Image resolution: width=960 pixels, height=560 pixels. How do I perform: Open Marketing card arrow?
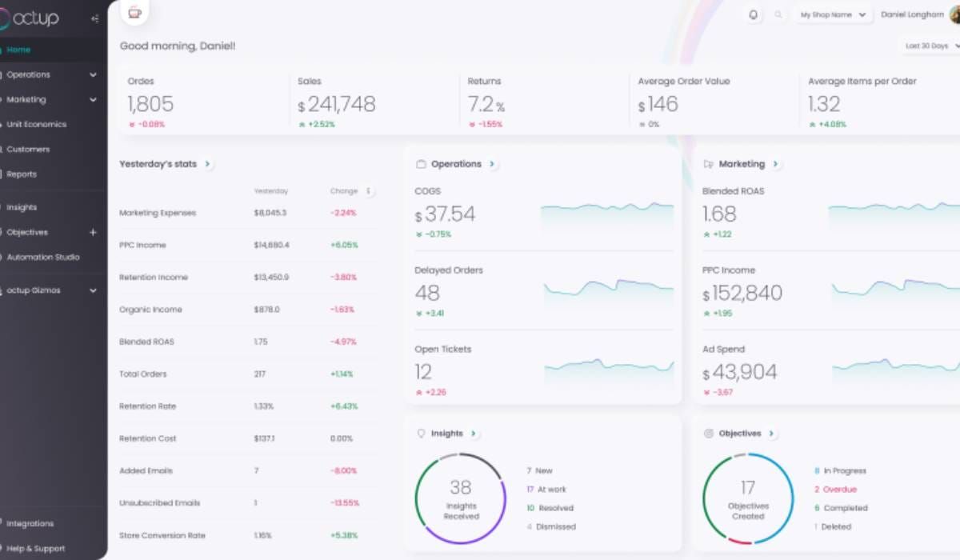point(775,164)
